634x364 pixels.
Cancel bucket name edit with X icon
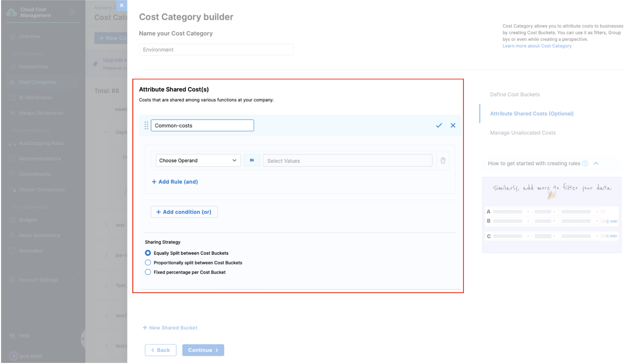(453, 125)
